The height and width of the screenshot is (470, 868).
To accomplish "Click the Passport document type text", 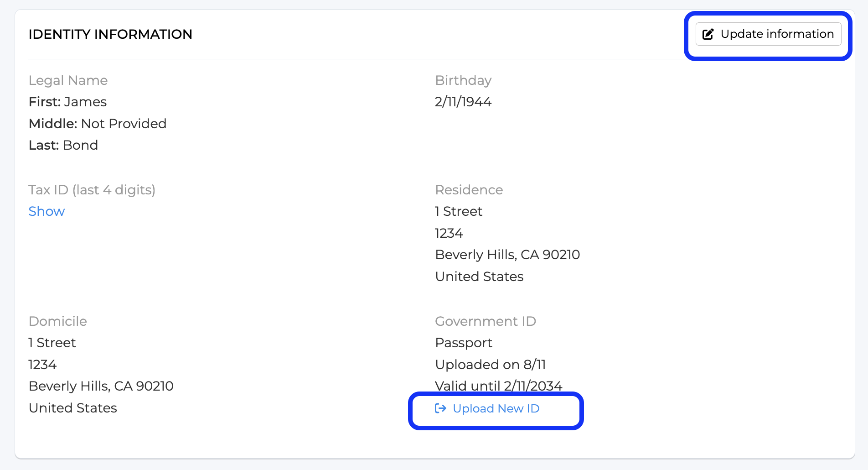I will click(464, 343).
